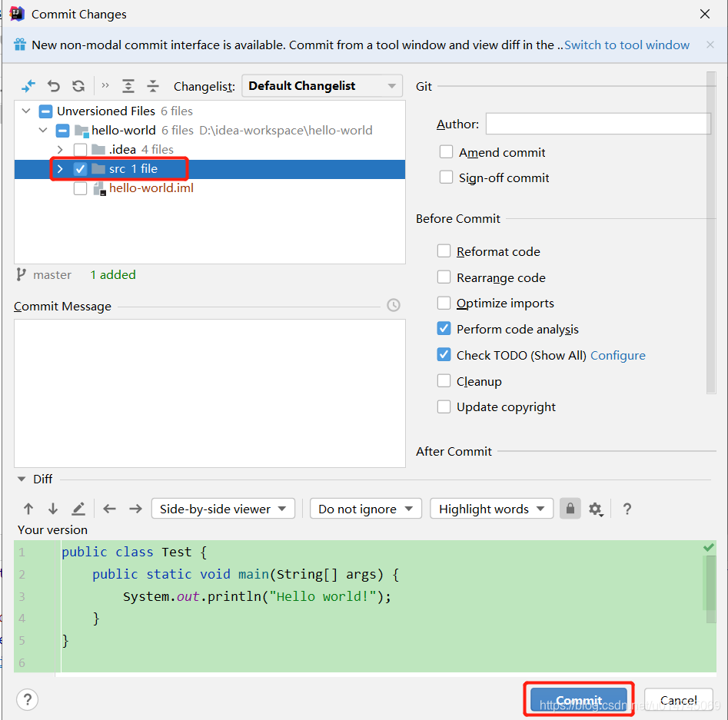Screen dimensions: 728x720
Task: Toggle the diff read-only lock icon
Action: click(x=570, y=509)
